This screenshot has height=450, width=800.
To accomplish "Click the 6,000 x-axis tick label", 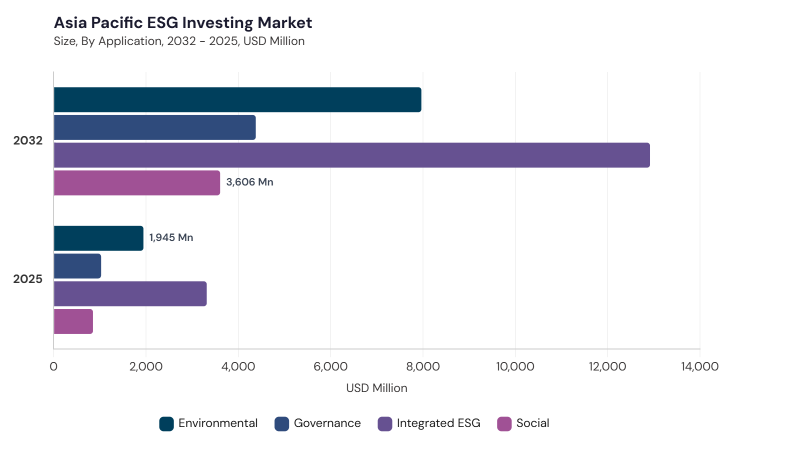I will point(331,367).
